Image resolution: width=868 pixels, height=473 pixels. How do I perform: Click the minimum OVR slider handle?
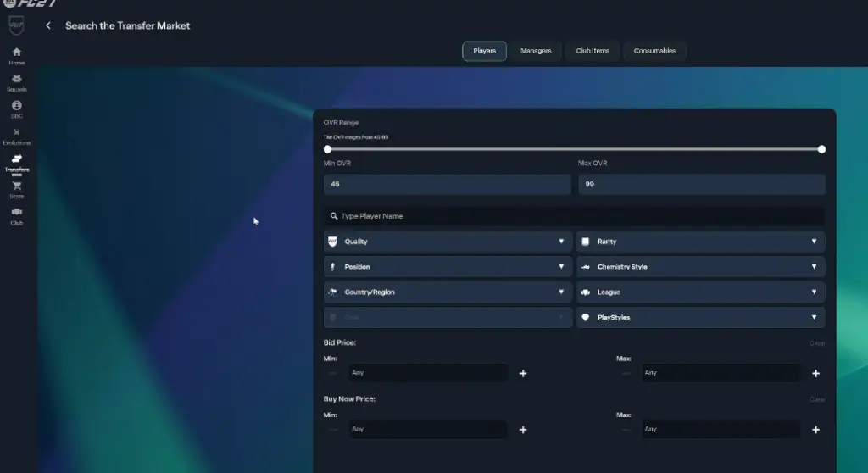[328, 149]
